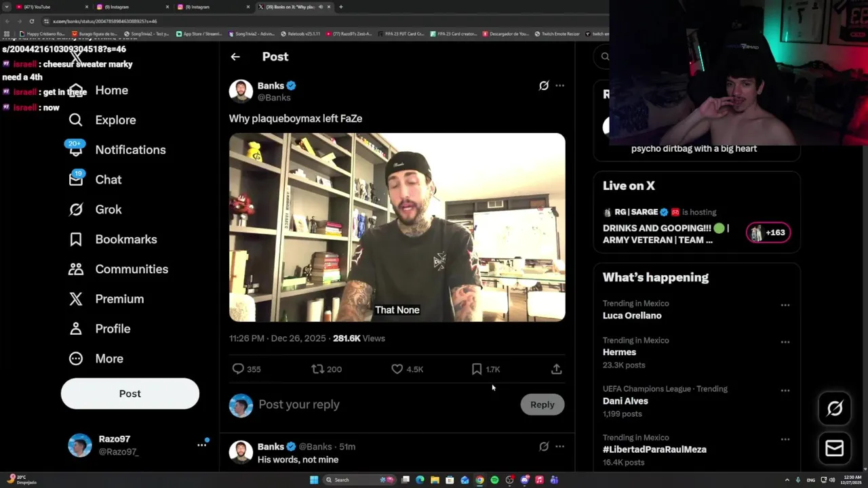The height and width of the screenshot is (488, 868).
Task: Open more options for #LibertadParaRaulMeza trend
Action: [x=785, y=439]
